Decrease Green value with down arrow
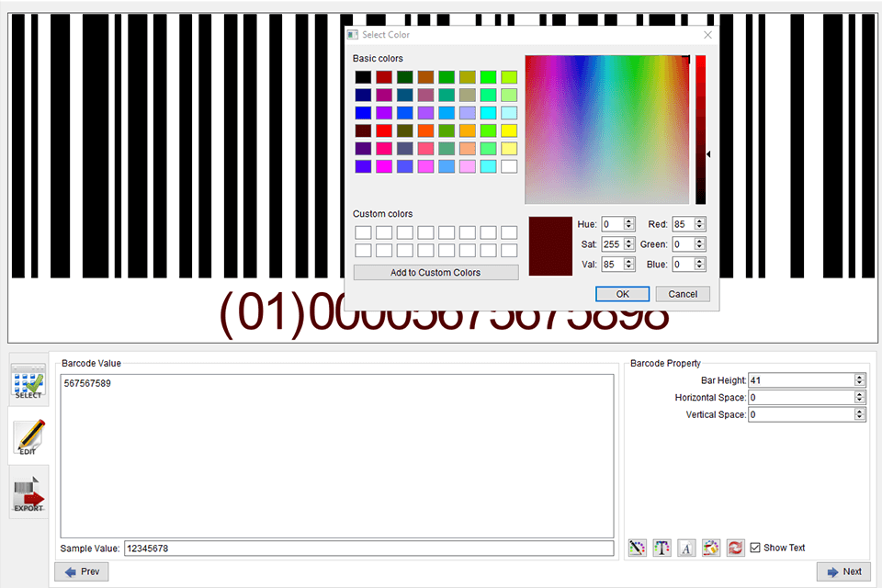This screenshot has height=588, width=882. coord(700,247)
